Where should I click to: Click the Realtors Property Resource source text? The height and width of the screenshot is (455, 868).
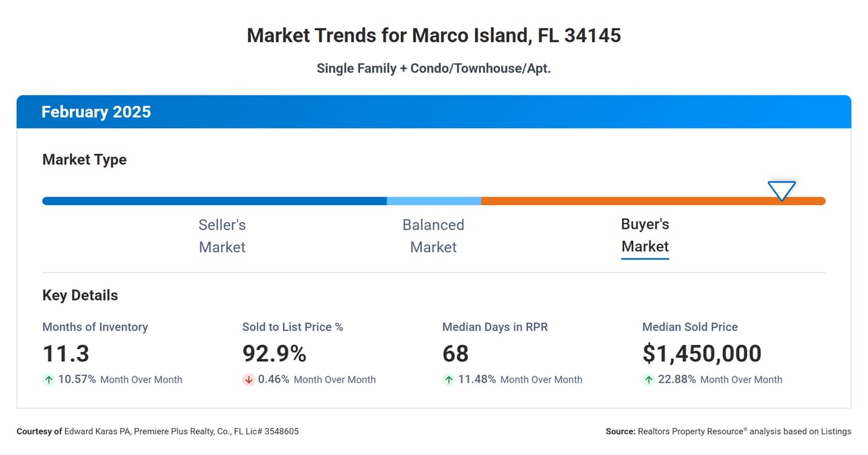728,432
